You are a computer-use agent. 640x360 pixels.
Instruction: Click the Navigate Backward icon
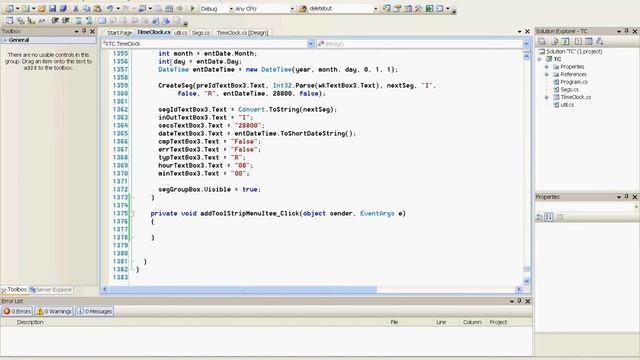click(142, 8)
